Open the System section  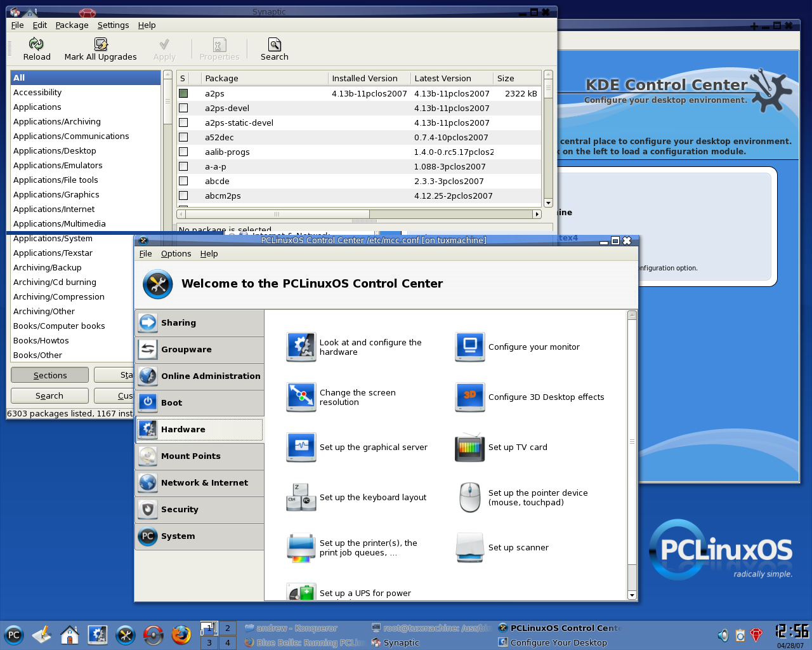click(200, 536)
